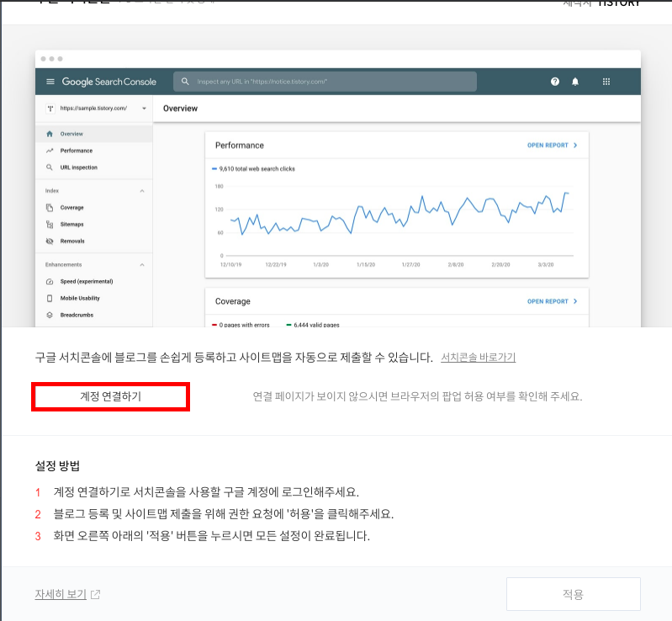Select Mobile Usability in sidebar

coord(94,298)
